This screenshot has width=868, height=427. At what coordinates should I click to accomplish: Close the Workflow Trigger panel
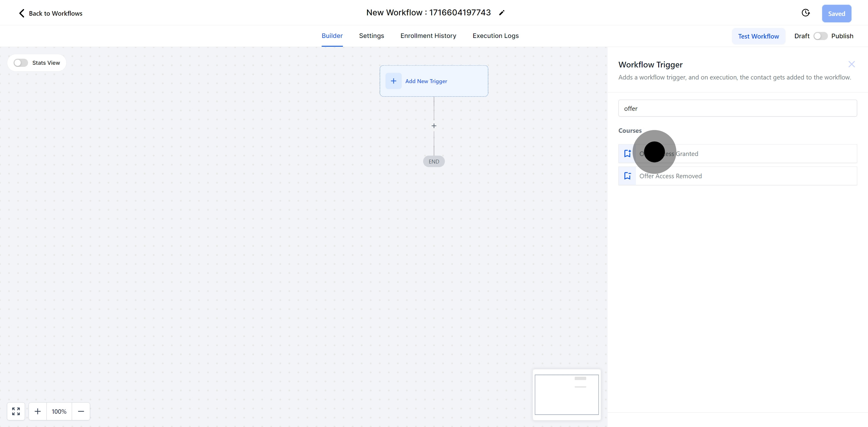[851, 64]
